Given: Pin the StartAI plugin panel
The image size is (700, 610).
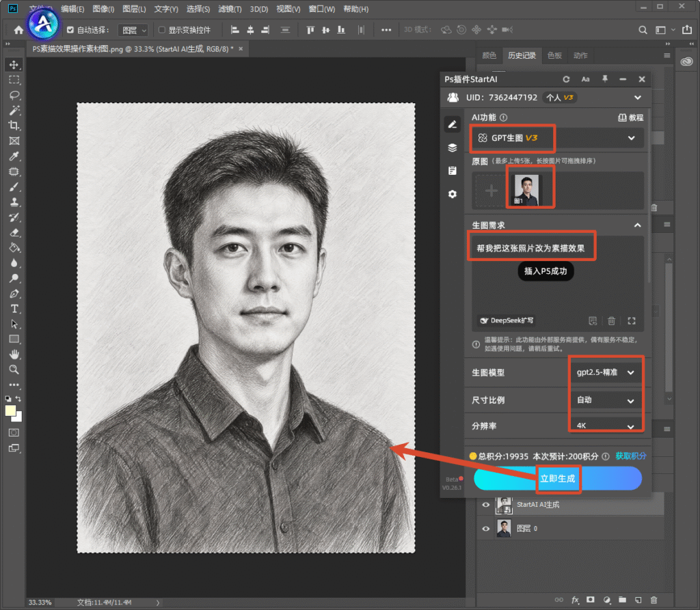Looking at the screenshot, I should point(604,79).
